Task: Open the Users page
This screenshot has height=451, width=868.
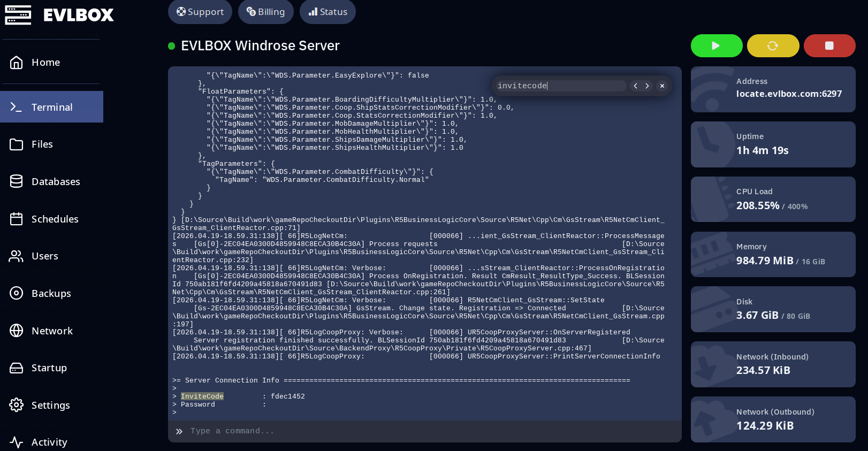Action: [x=51, y=256]
